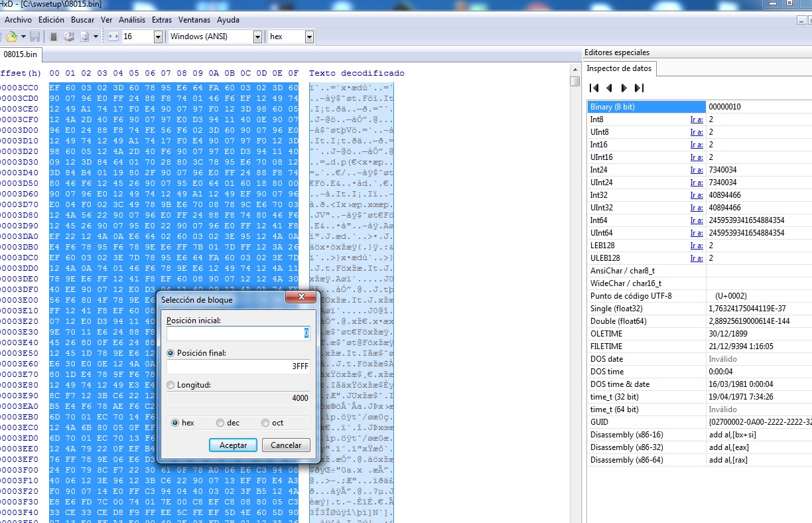812x523 pixels.
Task: Click the Posición inicial input field
Action: pyautogui.click(x=238, y=333)
